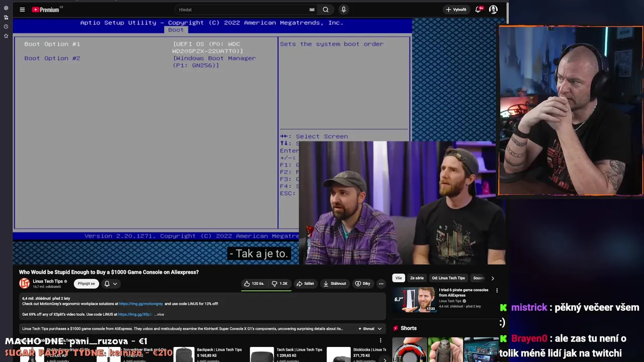Click the Shorts logo icon
This screenshot has width=644, height=362.
[x=396, y=328]
